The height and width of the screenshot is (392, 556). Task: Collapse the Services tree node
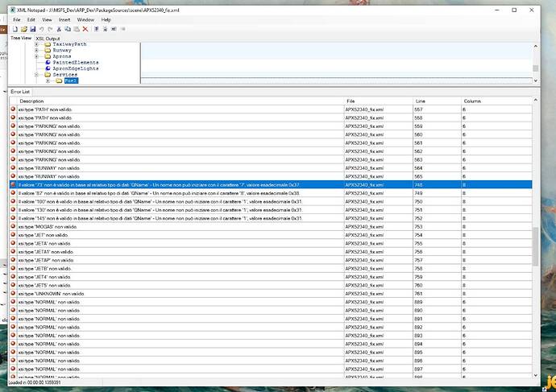[36, 75]
